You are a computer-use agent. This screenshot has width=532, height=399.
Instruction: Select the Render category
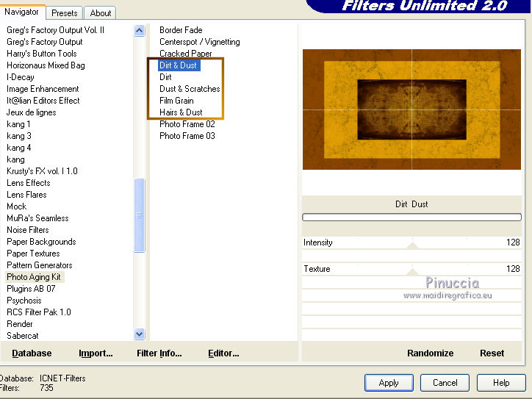[20, 324]
